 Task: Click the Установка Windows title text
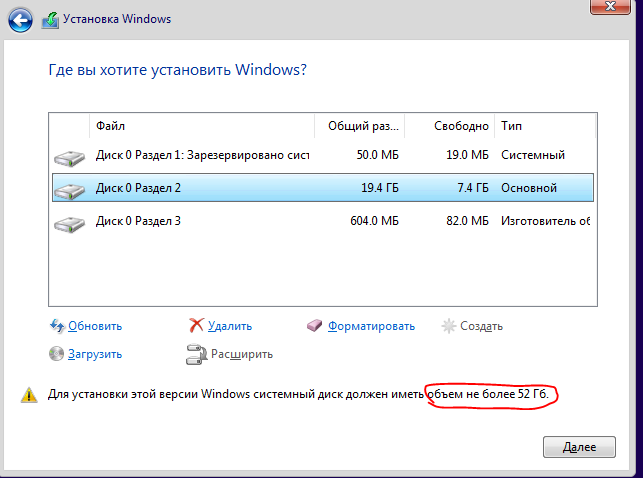click(117, 19)
